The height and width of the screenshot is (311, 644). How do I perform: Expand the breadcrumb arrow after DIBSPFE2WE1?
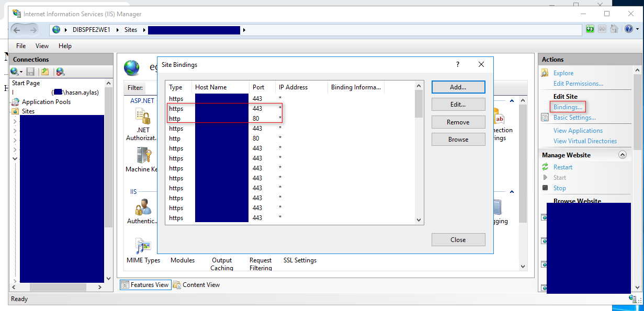coord(118,30)
